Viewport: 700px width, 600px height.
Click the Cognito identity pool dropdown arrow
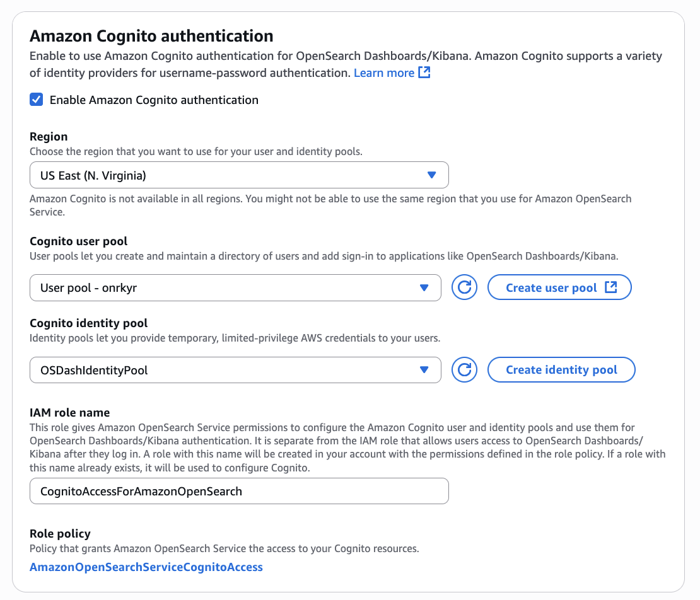424,370
